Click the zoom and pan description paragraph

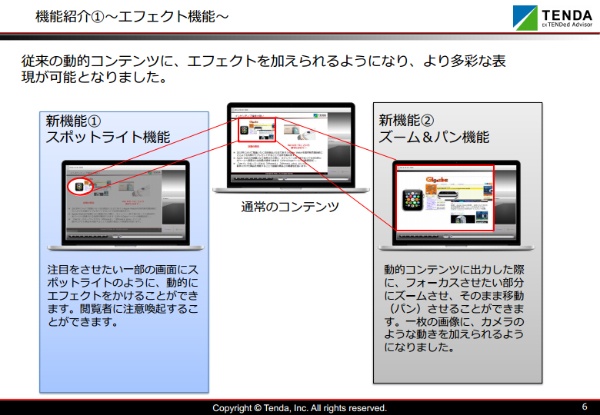point(455,309)
